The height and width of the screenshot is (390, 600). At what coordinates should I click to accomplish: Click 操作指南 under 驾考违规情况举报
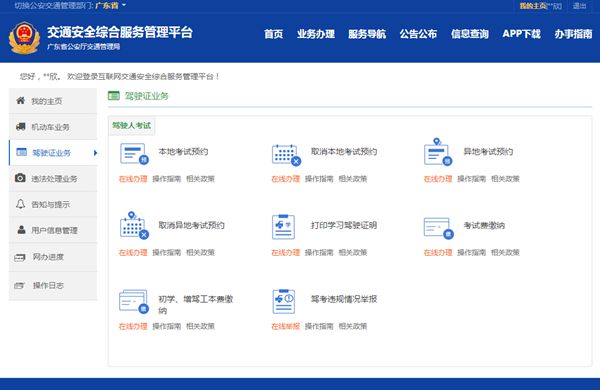[319, 326]
